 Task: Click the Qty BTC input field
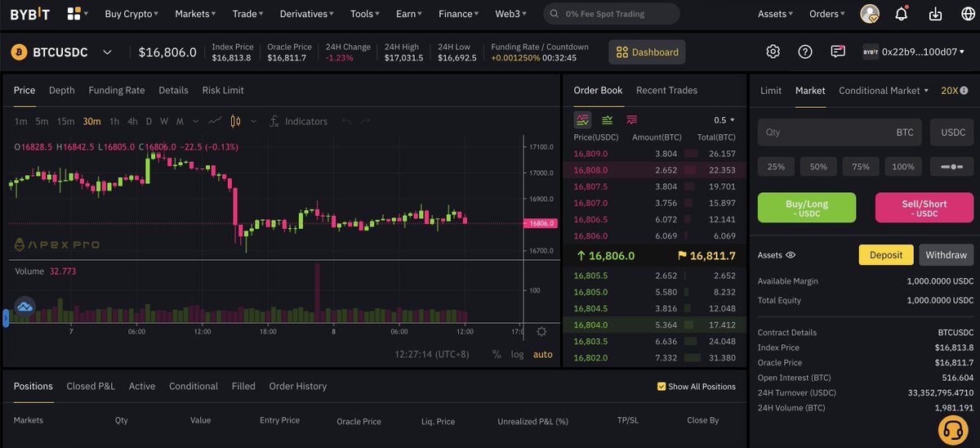click(840, 132)
